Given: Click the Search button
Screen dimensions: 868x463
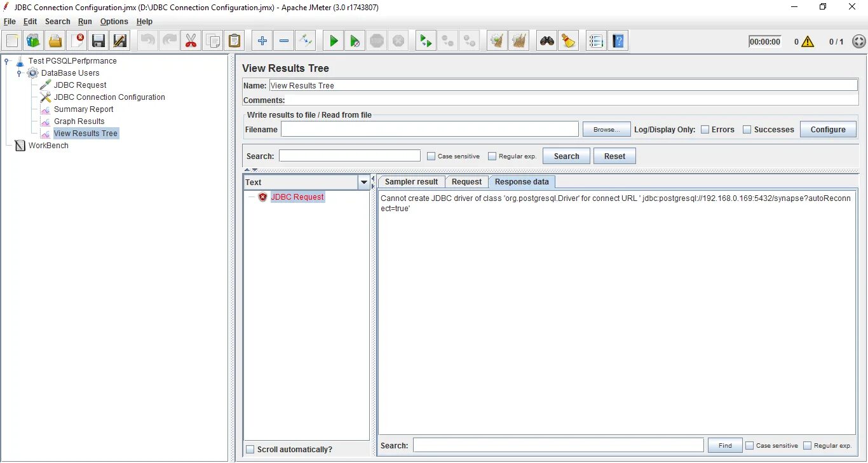Looking at the screenshot, I should pyautogui.click(x=566, y=156).
